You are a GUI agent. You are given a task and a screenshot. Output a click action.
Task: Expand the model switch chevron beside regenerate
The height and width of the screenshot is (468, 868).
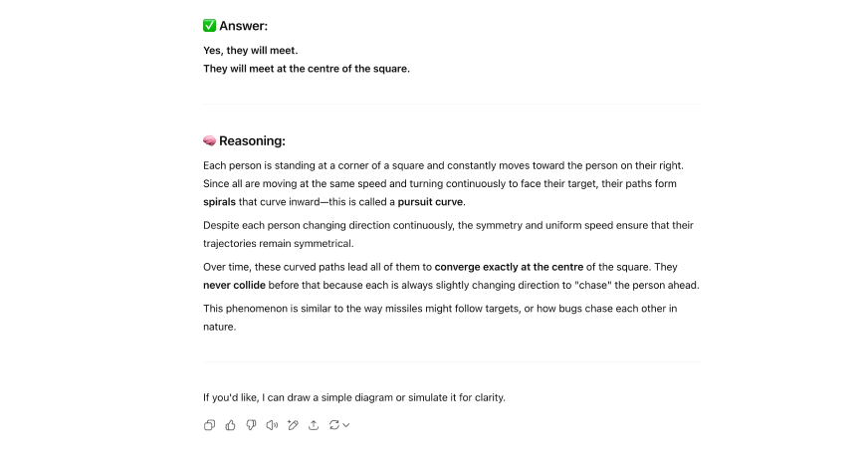pyautogui.click(x=346, y=425)
